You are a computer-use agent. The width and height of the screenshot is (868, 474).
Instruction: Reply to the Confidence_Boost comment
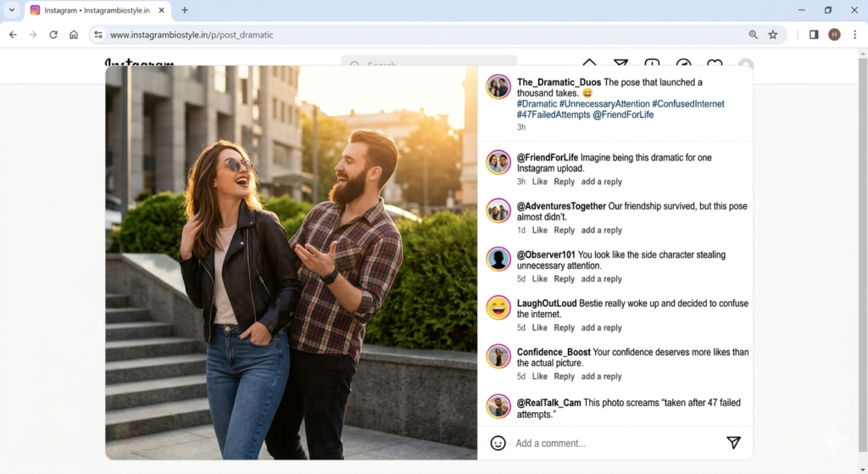[564, 376]
